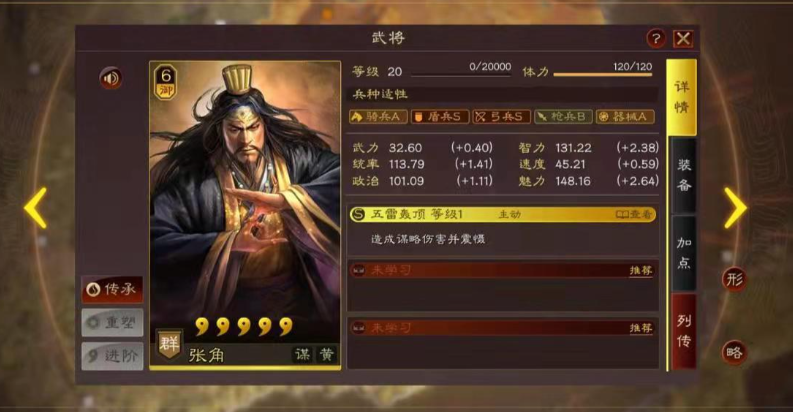Screen dimensions: 793x412
Task: Select the 枪兵B spearman aptitude badge
Action: [563, 117]
